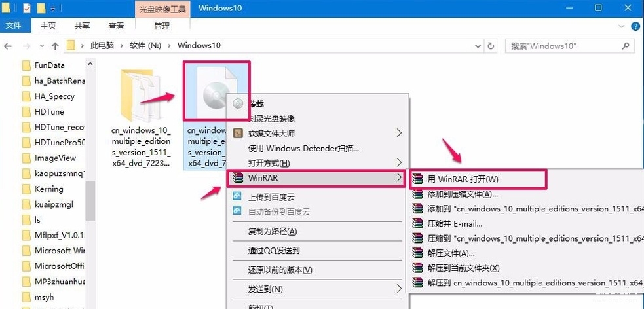
Task: Switch to the 查看 ribbon tab
Action: point(116,26)
